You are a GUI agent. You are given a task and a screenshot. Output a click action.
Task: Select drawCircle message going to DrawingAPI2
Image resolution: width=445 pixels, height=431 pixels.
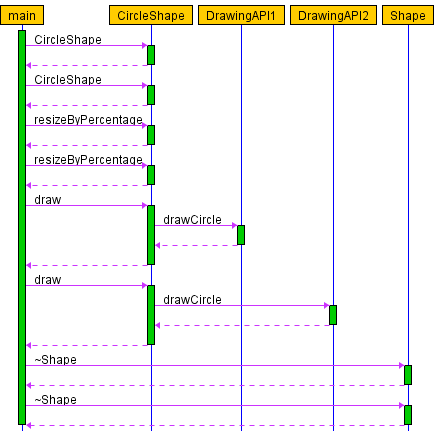coord(192,300)
